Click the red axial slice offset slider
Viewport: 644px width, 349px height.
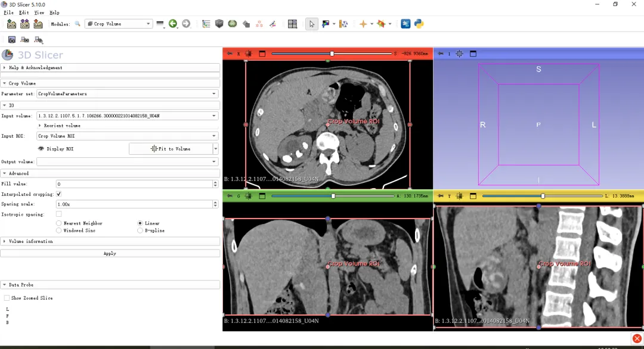(332, 54)
